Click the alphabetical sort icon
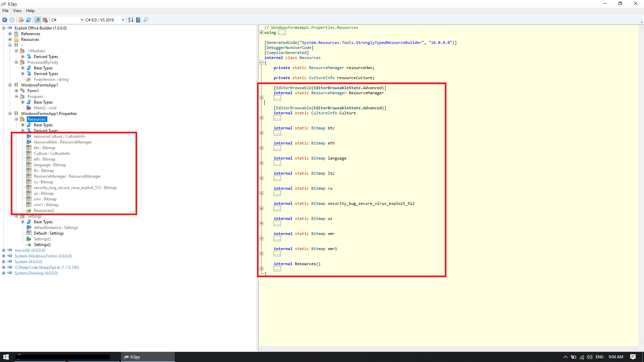This screenshot has height=362, width=644. pyautogui.click(x=130, y=20)
